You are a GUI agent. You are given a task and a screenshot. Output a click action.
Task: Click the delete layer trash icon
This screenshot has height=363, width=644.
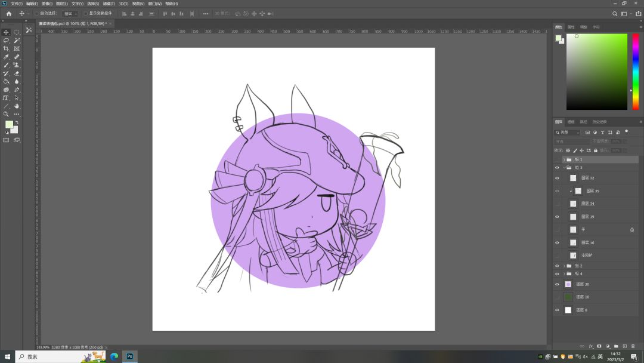(x=633, y=346)
